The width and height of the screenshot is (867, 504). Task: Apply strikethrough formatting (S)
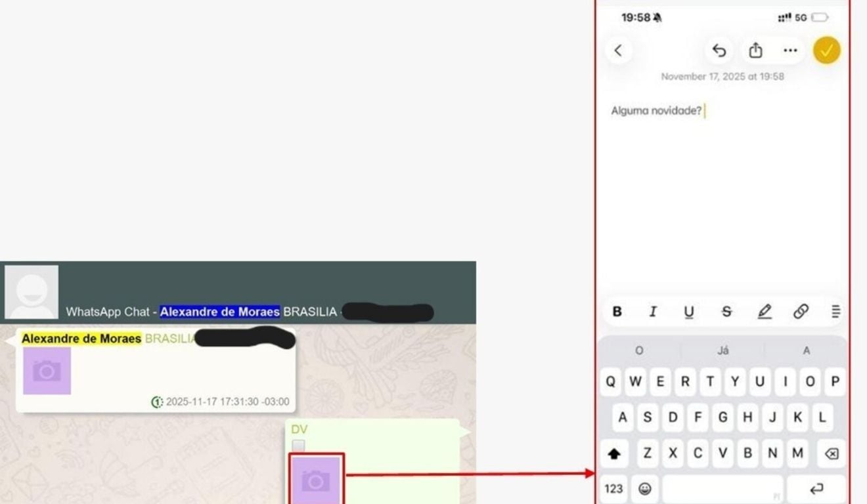726,312
